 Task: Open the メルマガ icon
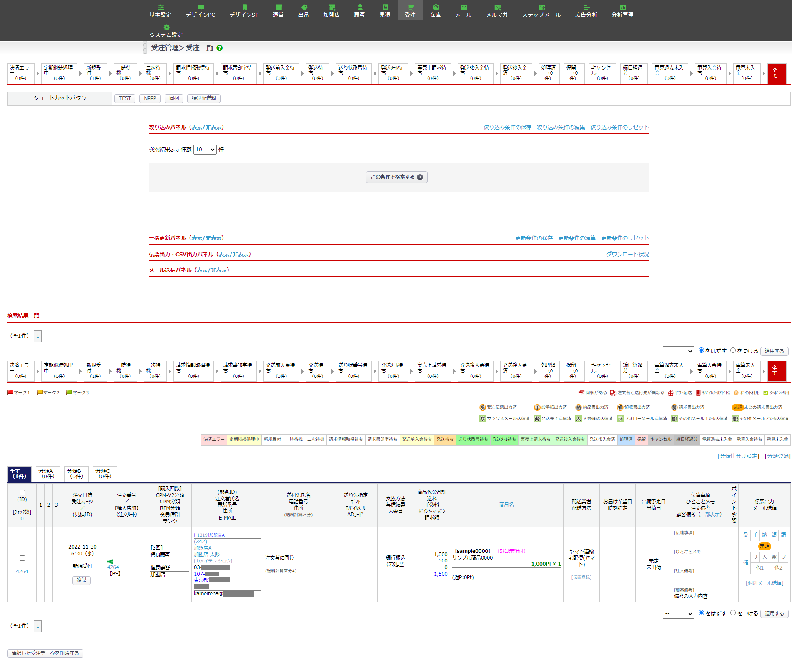(x=497, y=7)
